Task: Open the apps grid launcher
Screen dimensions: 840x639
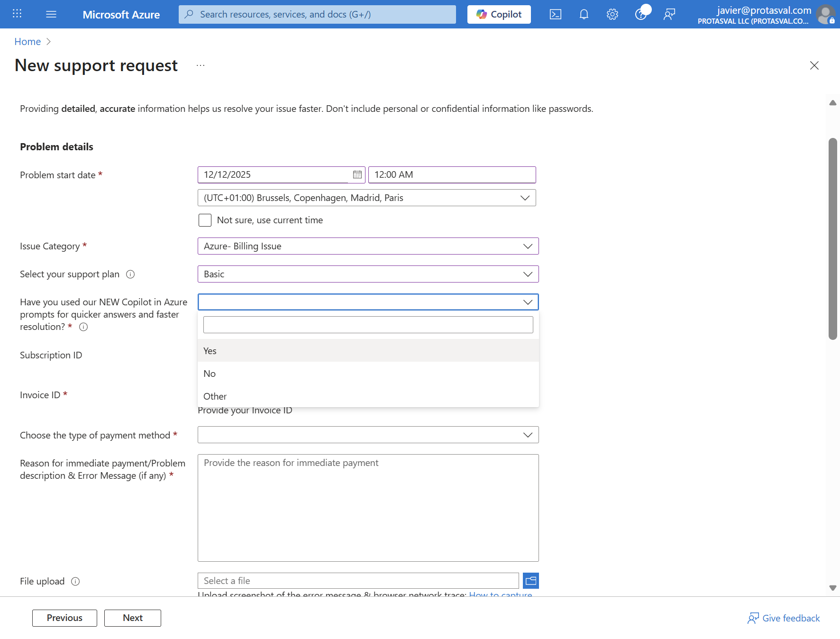Action: pyautogui.click(x=17, y=14)
